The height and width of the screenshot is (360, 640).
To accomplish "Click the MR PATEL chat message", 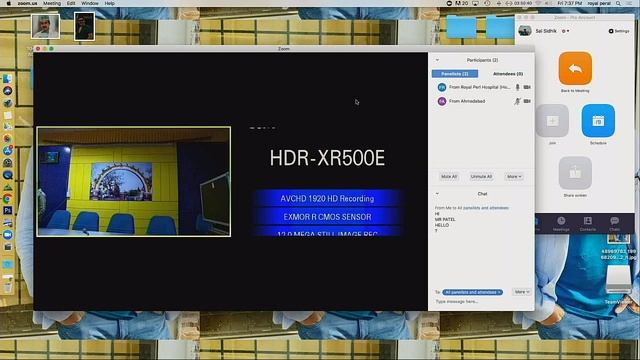I will tap(445, 220).
